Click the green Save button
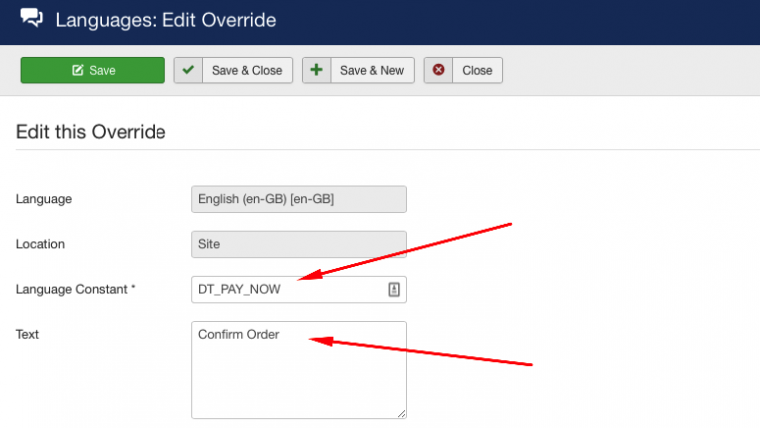The width and height of the screenshot is (760, 428). (93, 70)
